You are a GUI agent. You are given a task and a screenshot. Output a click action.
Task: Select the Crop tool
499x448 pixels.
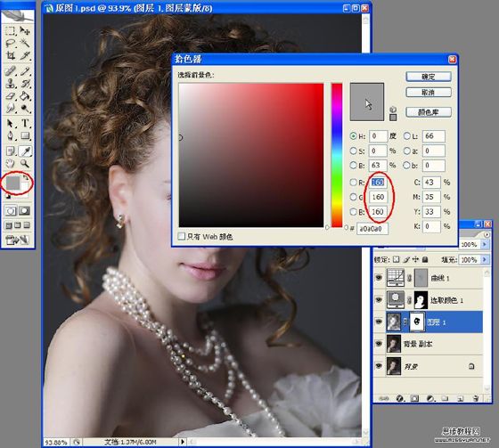click(x=11, y=56)
